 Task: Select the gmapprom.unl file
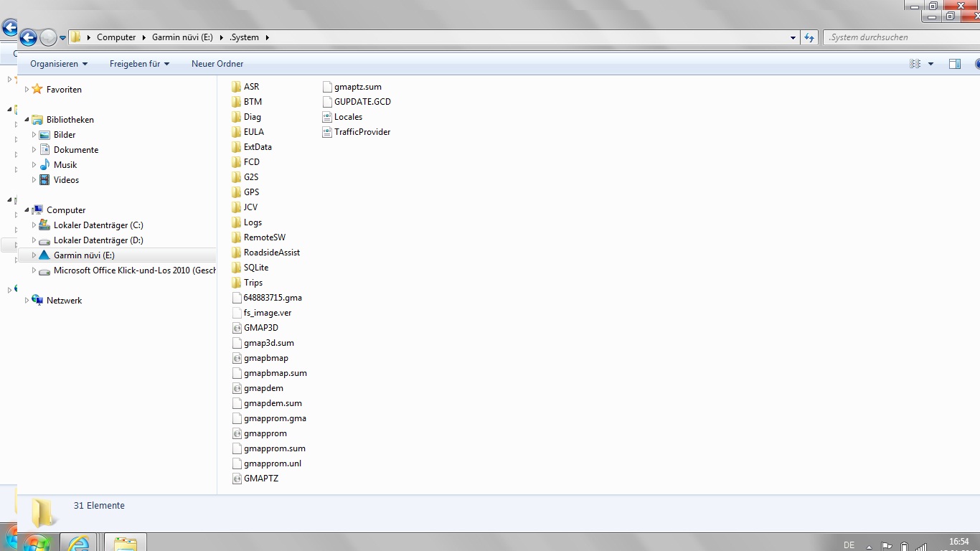click(x=267, y=463)
